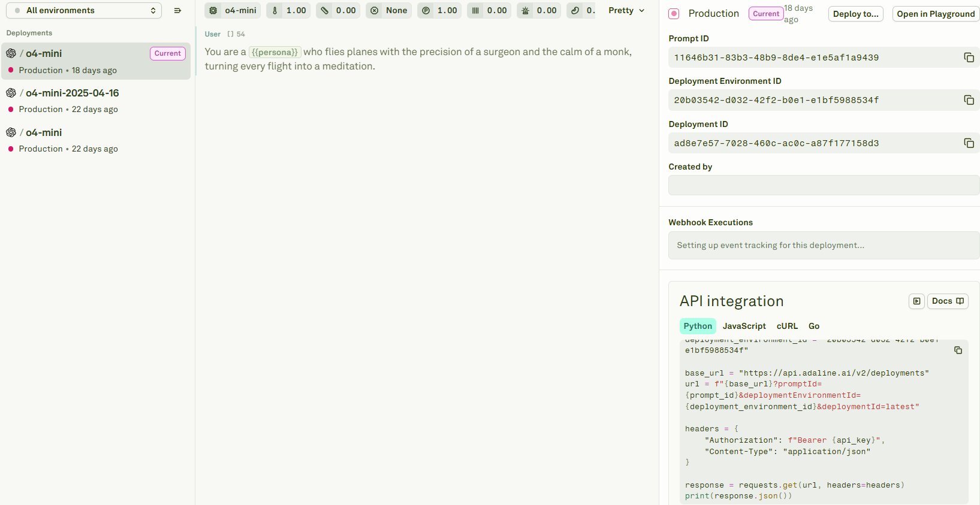This screenshot has height=505, width=980.
Task: Click the empty Created by field
Action: tap(824, 185)
